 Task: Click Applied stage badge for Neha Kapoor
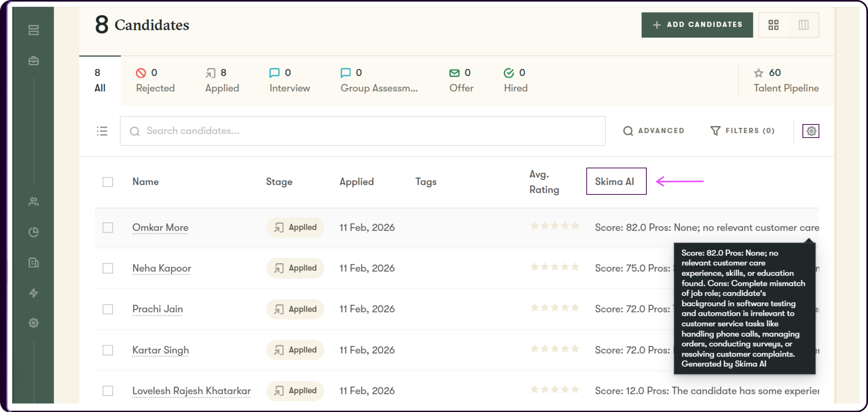click(295, 268)
